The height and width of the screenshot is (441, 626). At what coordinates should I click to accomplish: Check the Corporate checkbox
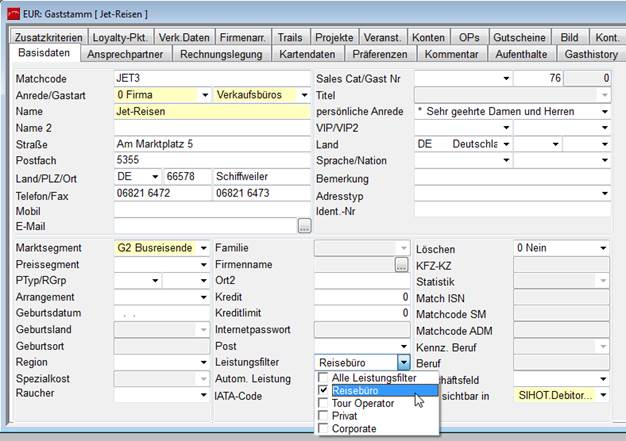[x=323, y=428]
